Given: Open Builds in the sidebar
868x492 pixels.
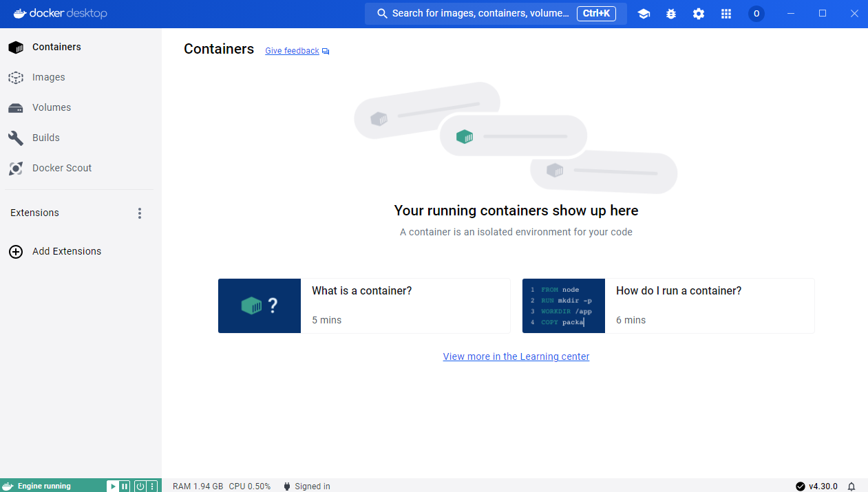Looking at the screenshot, I should (x=81, y=138).
